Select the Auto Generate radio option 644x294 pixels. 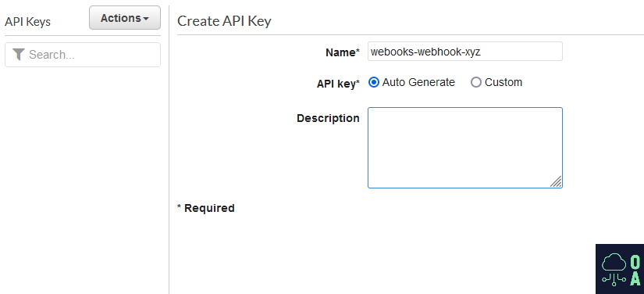(x=373, y=82)
